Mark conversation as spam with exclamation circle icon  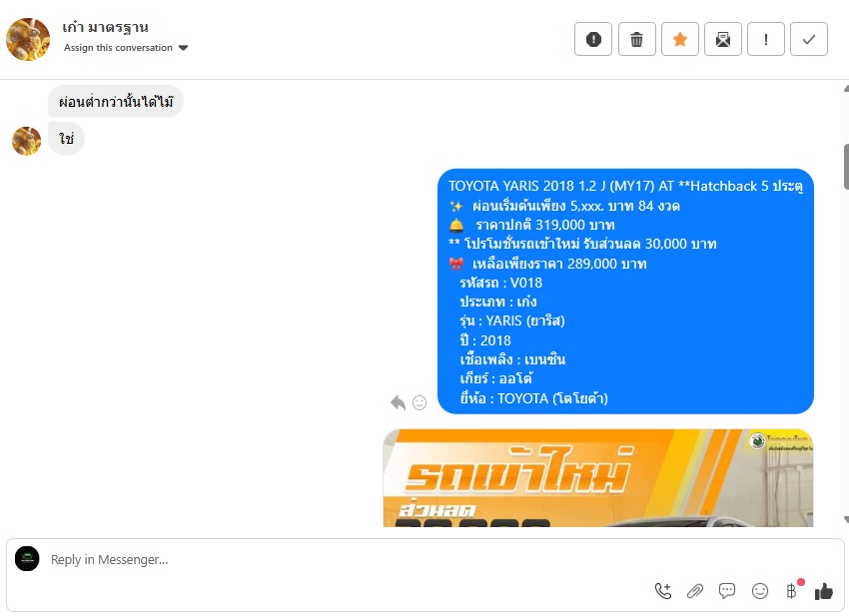coord(593,39)
